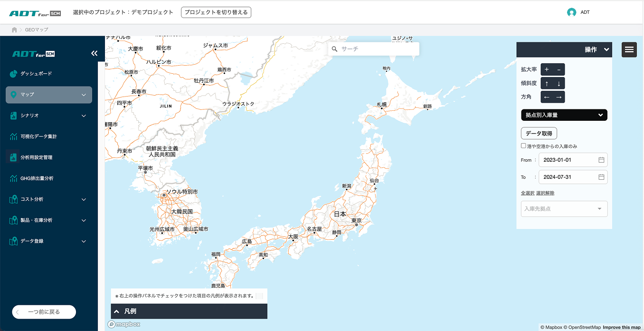The image size is (644, 331).
Task: Toggle the legend checkbox beside note
Action: click(x=259, y=296)
